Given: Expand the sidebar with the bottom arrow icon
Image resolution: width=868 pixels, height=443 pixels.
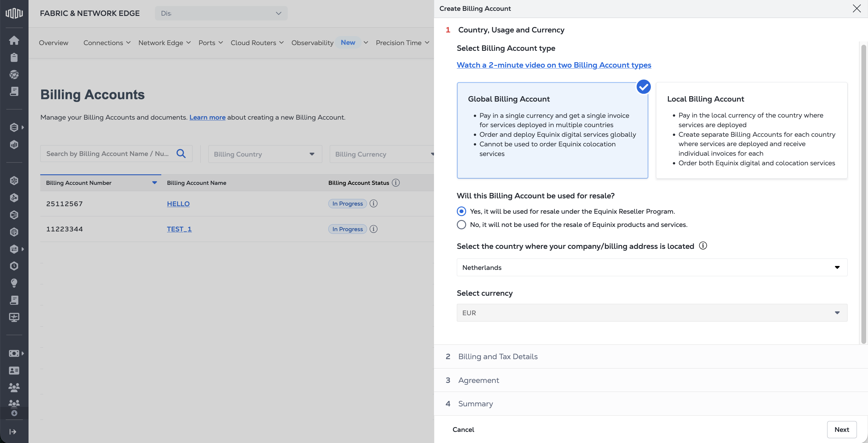Looking at the screenshot, I should click(x=13, y=432).
